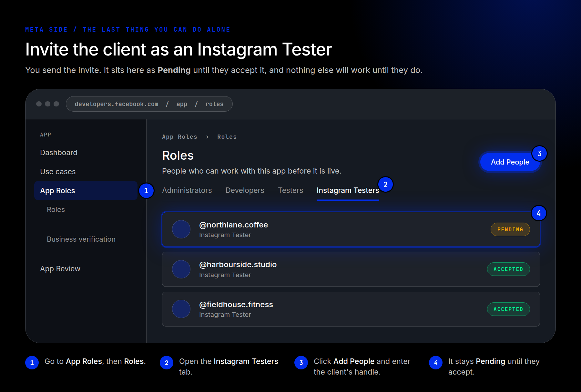Screen dimensions: 581x392
Task: Go to Use cases in sidebar
Action: (58, 172)
